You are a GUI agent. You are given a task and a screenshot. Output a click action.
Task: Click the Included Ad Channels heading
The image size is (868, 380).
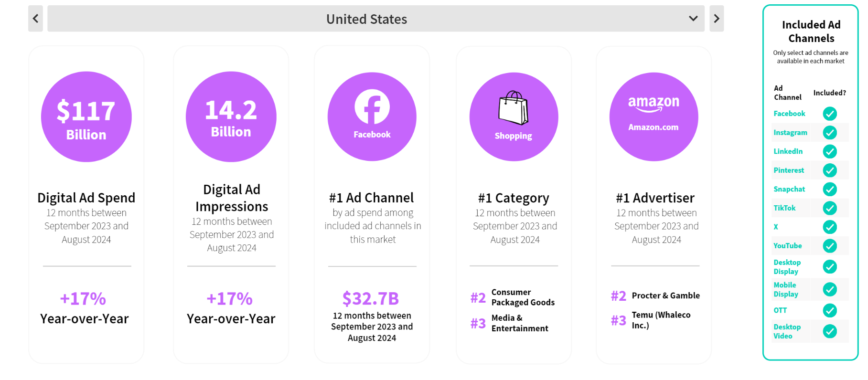[811, 32]
